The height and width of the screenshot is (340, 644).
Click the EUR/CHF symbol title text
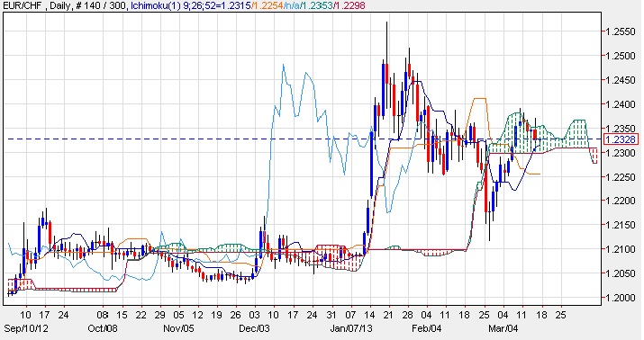pos(23,5)
